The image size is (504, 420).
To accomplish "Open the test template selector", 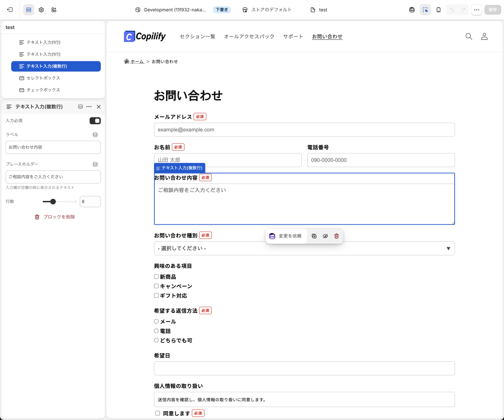I will (x=319, y=10).
